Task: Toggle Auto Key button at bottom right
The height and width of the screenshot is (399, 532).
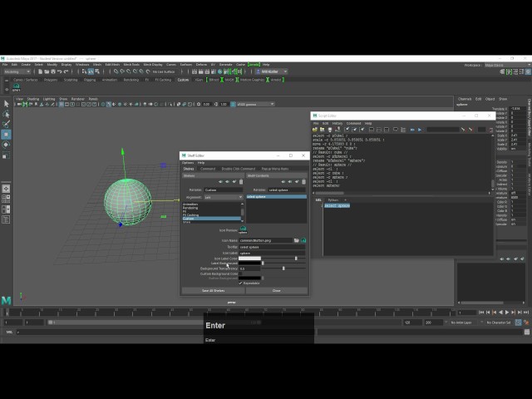Action: coord(518,323)
